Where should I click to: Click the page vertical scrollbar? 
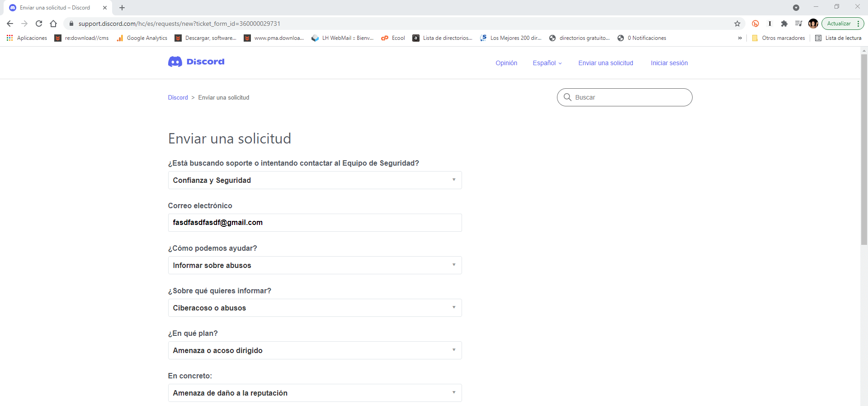coord(864,149)
